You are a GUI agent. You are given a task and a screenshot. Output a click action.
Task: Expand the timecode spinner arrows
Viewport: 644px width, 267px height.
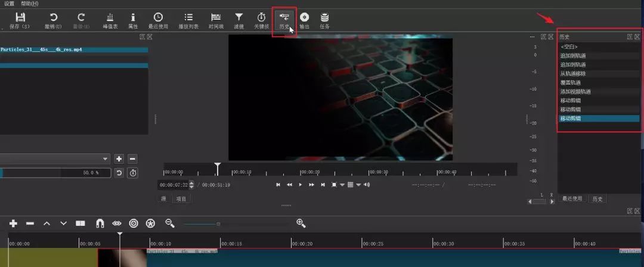tap(191, 185)
